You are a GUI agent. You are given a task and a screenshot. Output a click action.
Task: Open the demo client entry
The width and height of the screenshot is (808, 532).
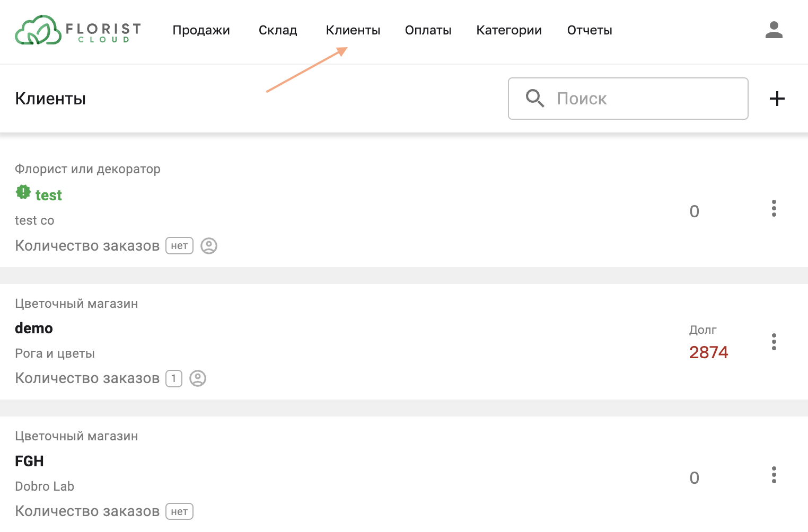pyautogui.click(x=34, y=329)
